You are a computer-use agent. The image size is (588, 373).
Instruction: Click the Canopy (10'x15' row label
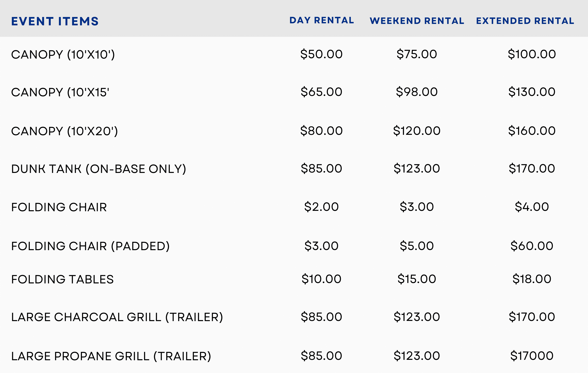point(60,92)
